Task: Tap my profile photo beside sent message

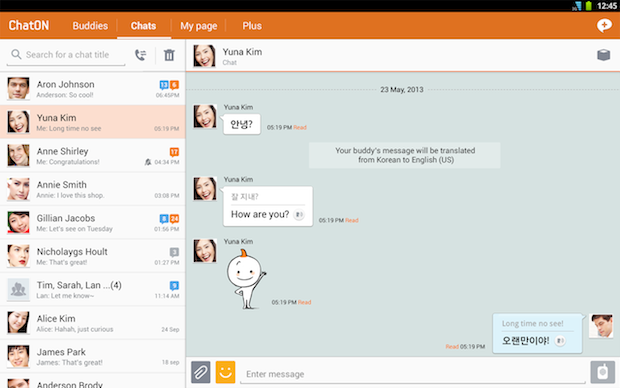Action: [601, 326]
